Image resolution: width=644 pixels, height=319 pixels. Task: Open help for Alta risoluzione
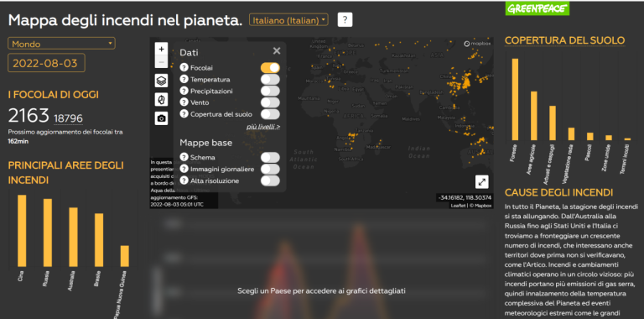[x=184, y=180]
